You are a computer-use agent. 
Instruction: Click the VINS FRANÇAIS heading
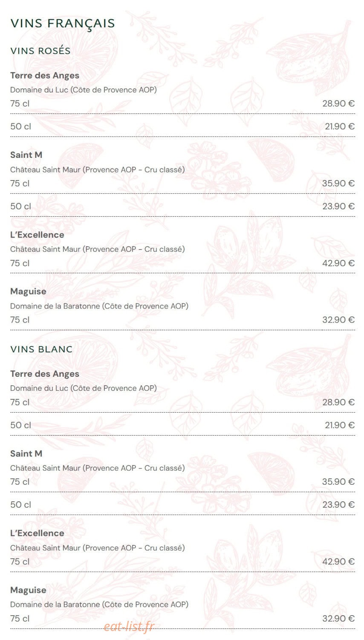tap(63, 23)
